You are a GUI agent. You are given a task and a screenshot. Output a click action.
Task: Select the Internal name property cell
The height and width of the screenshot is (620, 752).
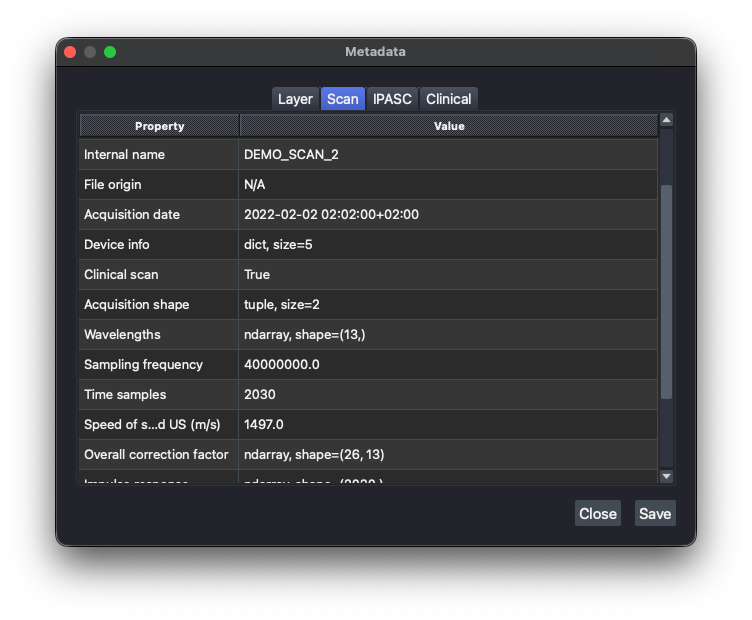click(x=159, y=154)
